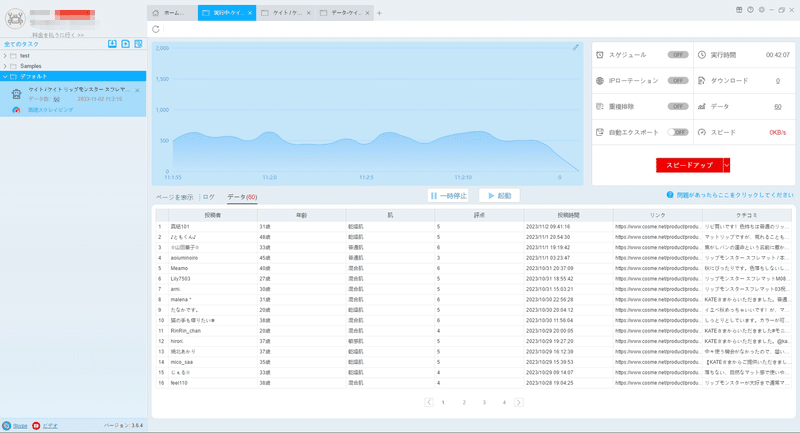Image resolution: width=800 pixels, height=433 pixels.
Task: Click the chart icon beside データ
Action: pyautogui.click(x=702, y=106)
